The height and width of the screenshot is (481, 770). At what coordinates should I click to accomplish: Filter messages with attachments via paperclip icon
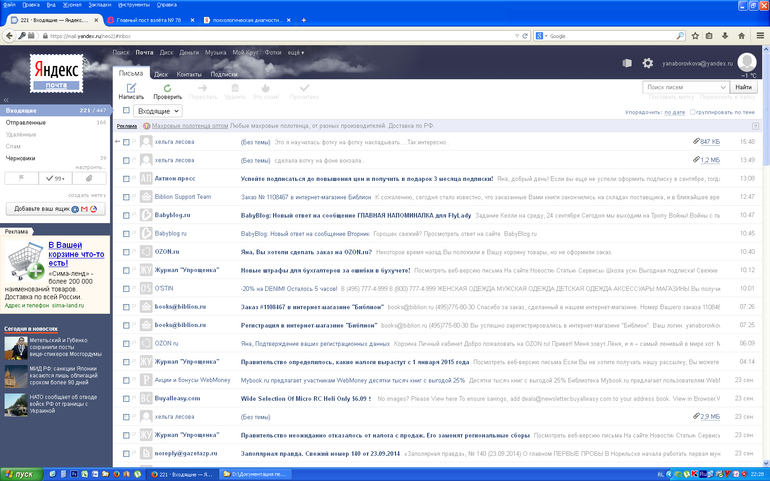point(89,178)
